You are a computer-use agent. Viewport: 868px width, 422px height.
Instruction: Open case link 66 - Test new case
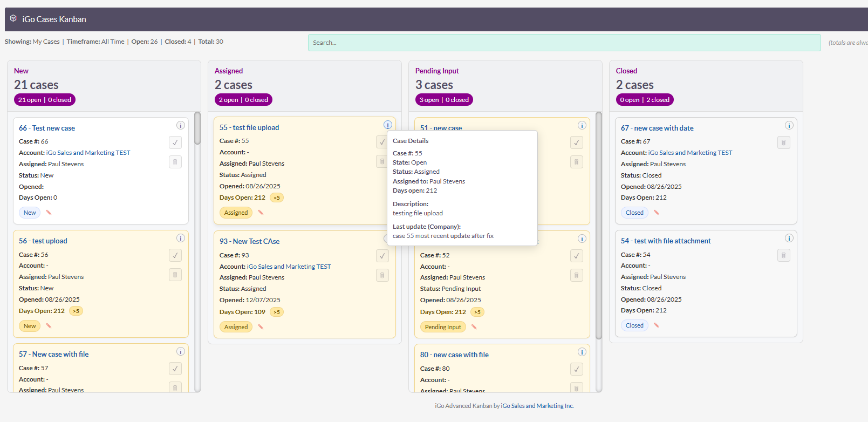47,128
